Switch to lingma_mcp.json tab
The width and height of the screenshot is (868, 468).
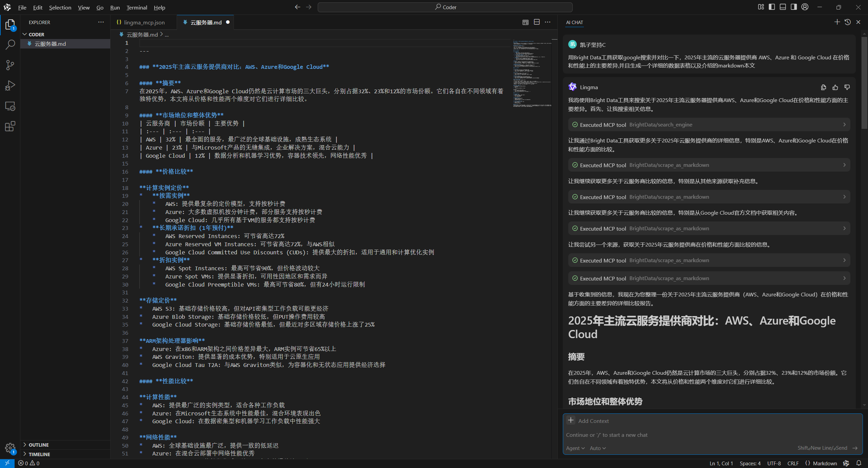point(144,22)
